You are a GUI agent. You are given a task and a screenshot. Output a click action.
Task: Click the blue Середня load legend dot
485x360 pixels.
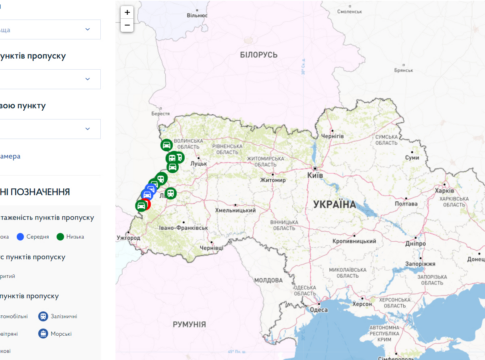(x=20, y=237)
